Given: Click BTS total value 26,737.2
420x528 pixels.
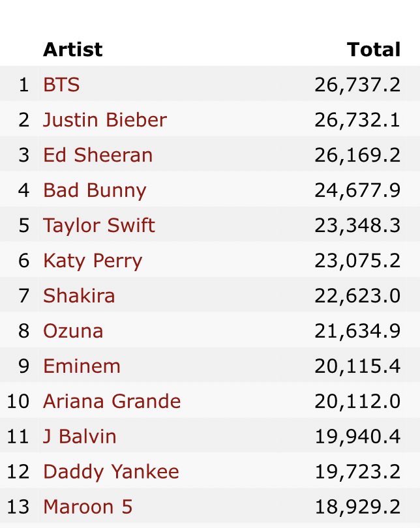Looking at the screenshot, I should tap(357, 85).
